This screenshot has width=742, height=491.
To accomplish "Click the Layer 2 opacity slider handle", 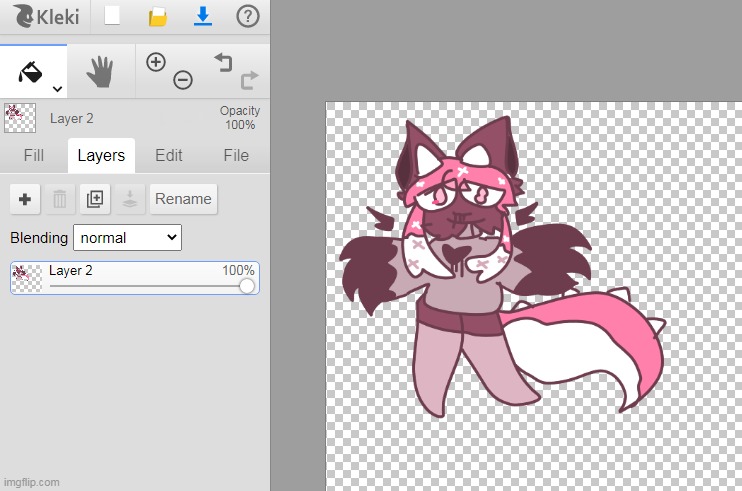I will click(247, 286).
